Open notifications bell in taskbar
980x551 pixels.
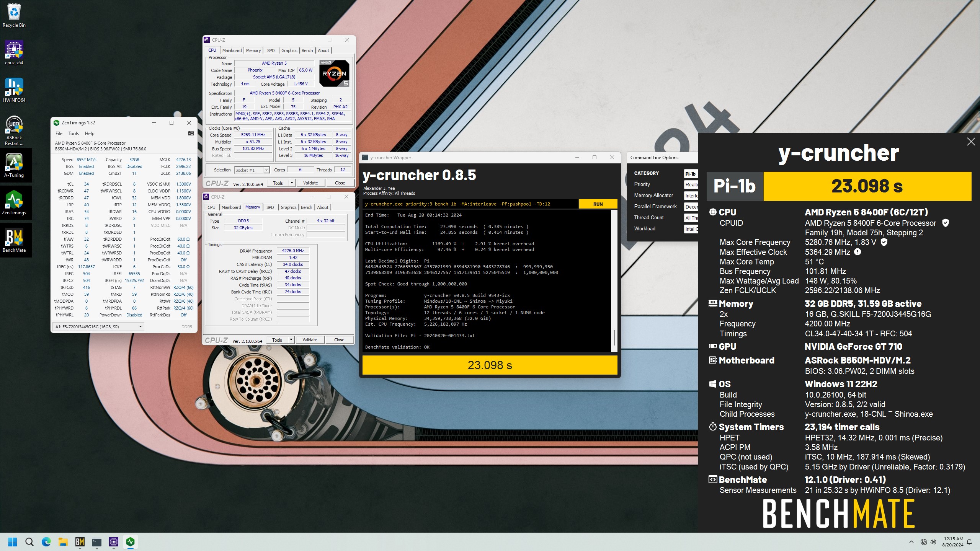coord(969,542)
